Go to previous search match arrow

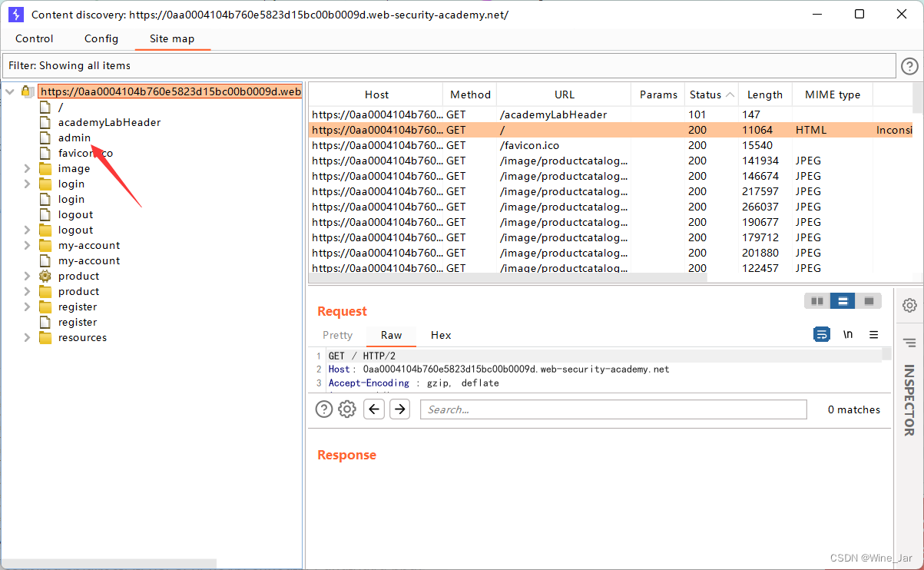click(x=374, y=409)
